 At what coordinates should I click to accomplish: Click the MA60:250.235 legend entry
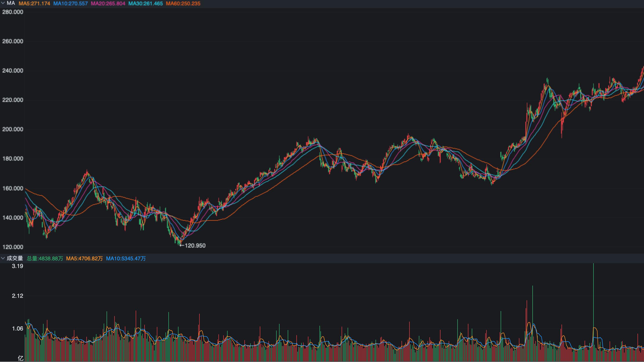[x=183, y=4]
